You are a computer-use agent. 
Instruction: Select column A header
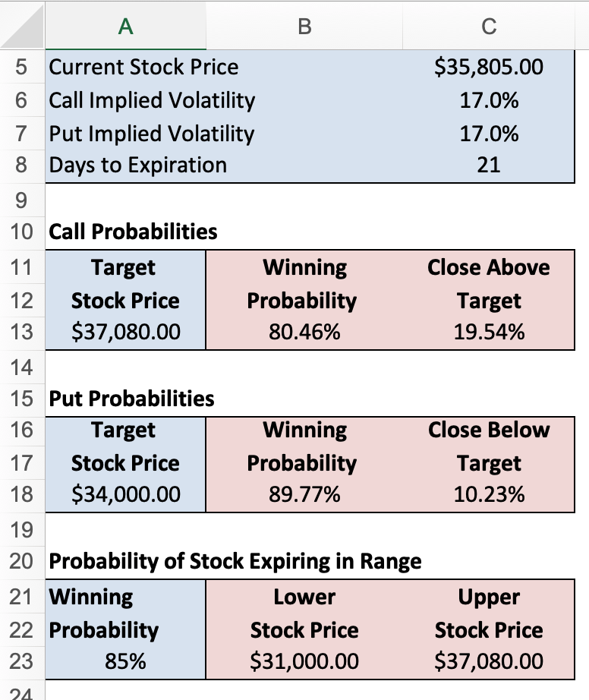(126, 27)
